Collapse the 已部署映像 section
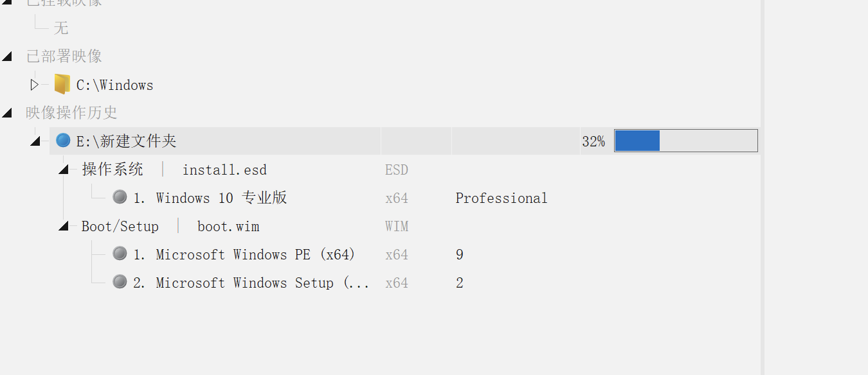Viewport: 868px width, 375px height. coord(7,57)
